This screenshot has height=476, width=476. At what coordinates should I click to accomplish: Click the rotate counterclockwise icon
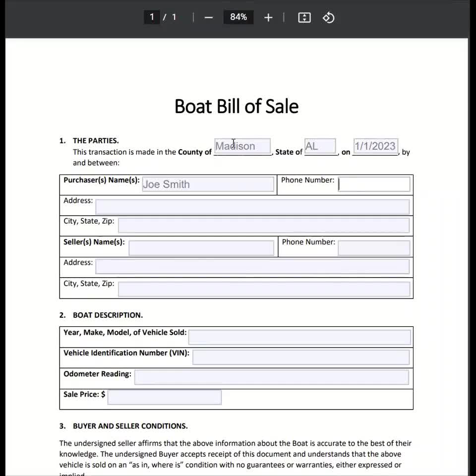[328, 17]
